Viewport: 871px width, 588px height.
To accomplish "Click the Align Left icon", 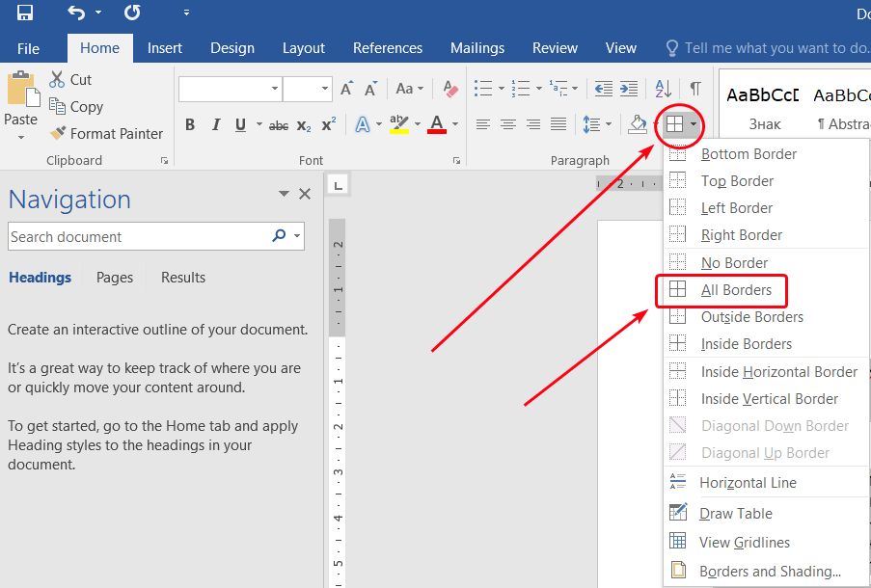I will (482, 124).
